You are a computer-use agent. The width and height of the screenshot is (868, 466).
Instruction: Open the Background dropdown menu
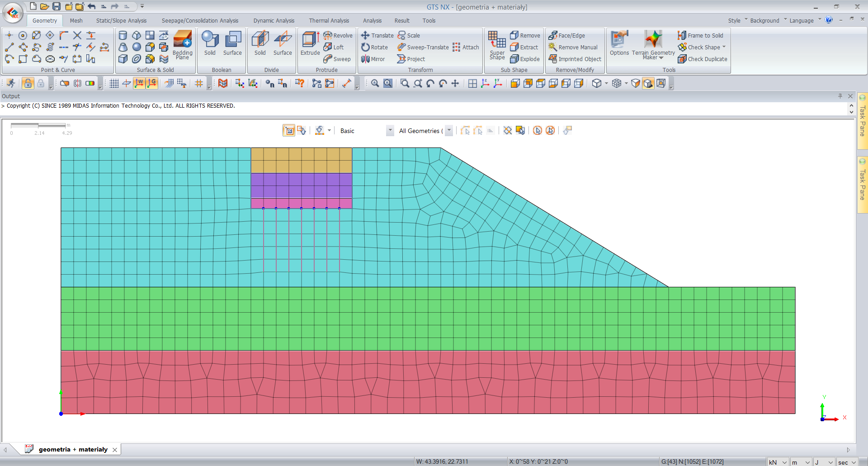[x=768, y=20]
